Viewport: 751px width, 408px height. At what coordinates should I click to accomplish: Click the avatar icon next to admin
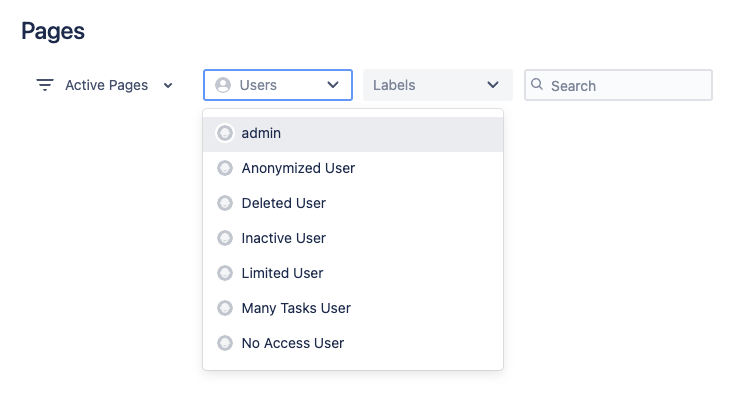[x=225, y=133]
